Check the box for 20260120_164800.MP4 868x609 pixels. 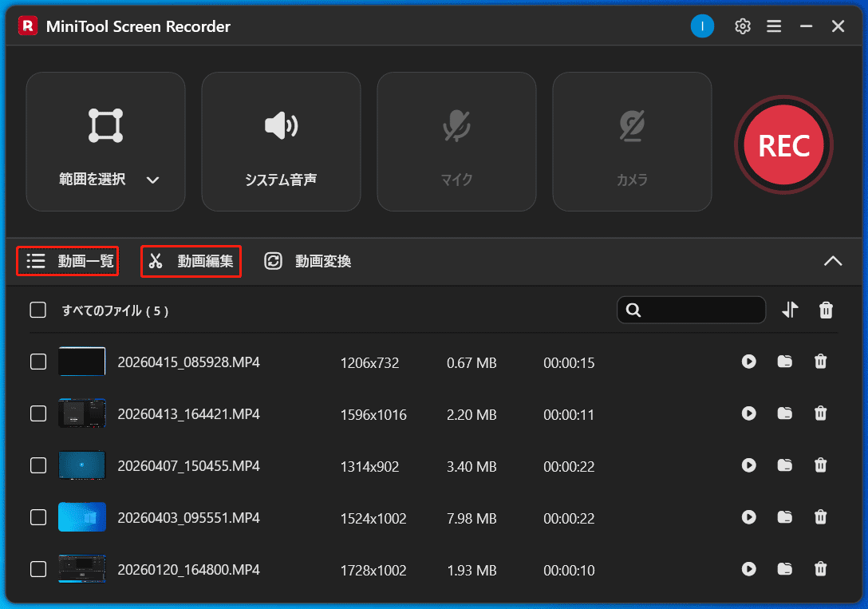point(38,569)
